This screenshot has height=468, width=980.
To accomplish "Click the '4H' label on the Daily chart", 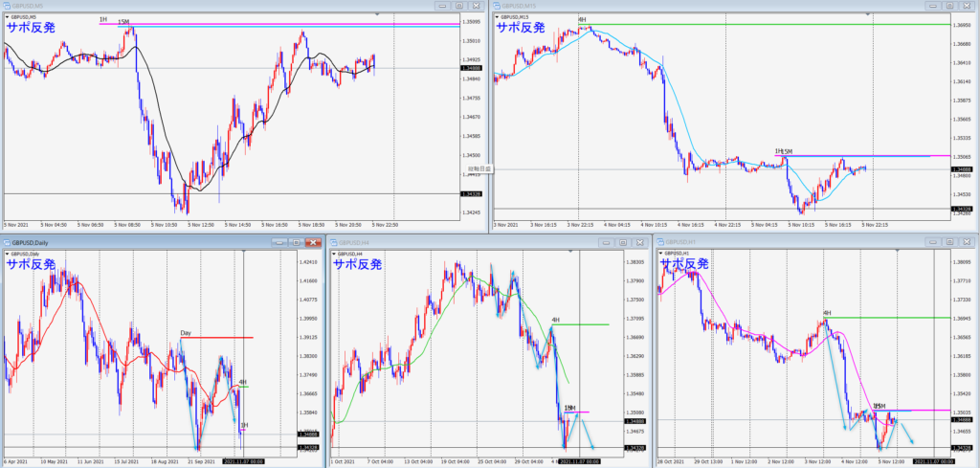I will tap(242, 382).
